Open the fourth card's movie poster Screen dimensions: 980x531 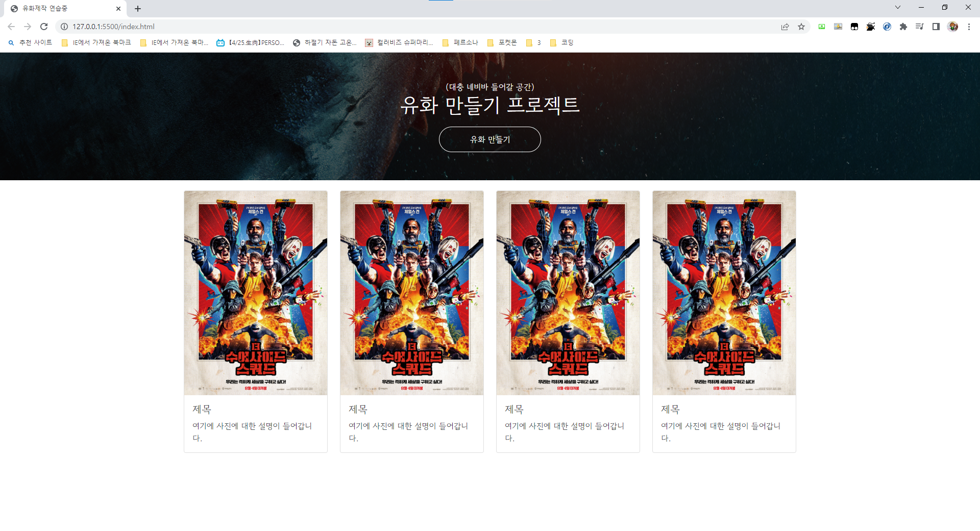[724, 293]
